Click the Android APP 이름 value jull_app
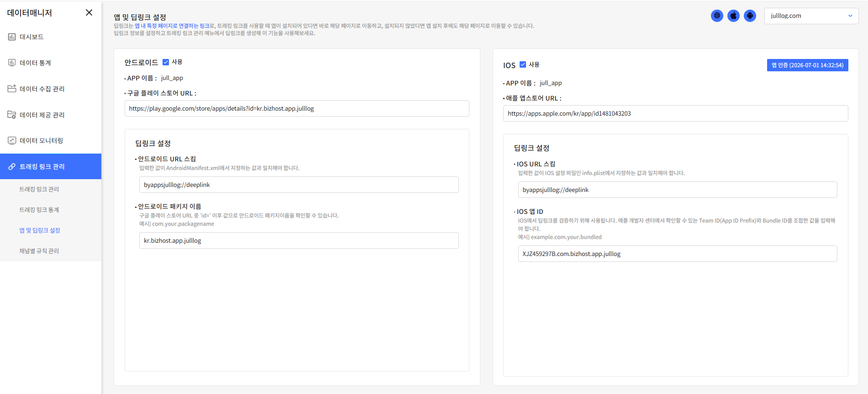868x394 pixels. [x=172, y=78]
